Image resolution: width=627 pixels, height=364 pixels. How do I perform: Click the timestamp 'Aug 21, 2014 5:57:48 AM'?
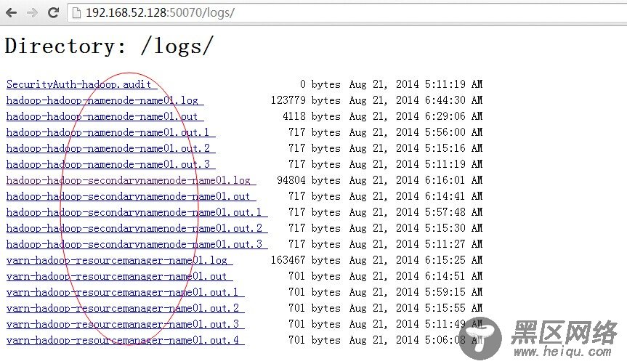(x=416, y=212)
